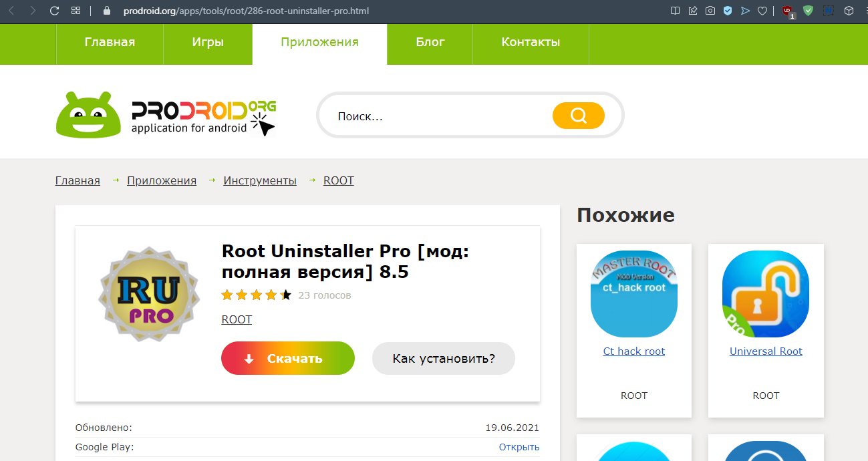Open the start page grid icon
The height and width of the screenshot is (461, 868).
76,11
